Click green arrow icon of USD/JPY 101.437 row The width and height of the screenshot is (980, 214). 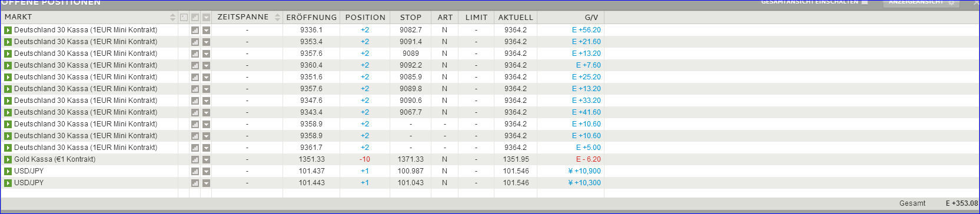click(x=8, y=171)
